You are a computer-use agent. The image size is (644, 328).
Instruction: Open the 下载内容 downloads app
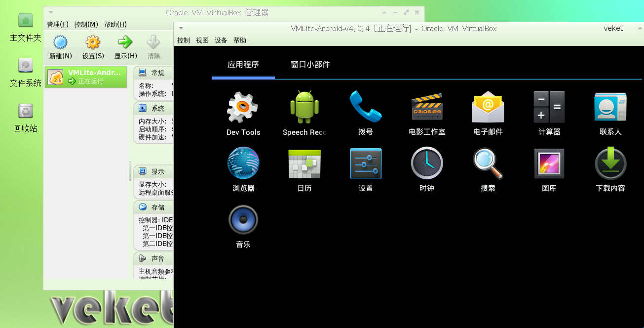pos(610,169)
